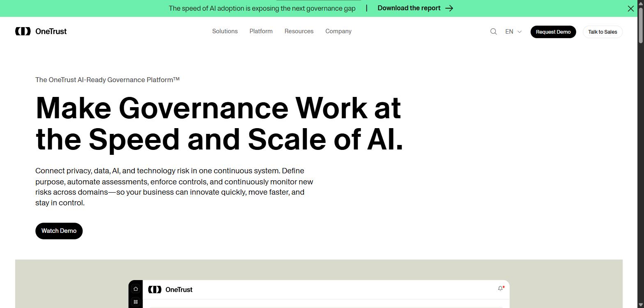Image resolution: width=644 pixels, height=308 pixels.
Task: Click the 'The OneTrust AI-Ready Governance Platform' tagline
Action: pos(107,80)
